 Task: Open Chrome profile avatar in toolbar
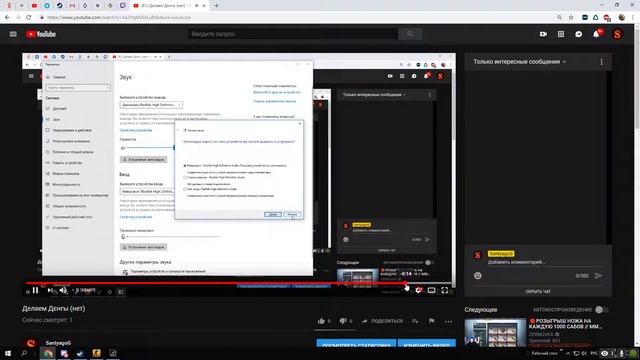pyautogui.click(x=622, y=18)
